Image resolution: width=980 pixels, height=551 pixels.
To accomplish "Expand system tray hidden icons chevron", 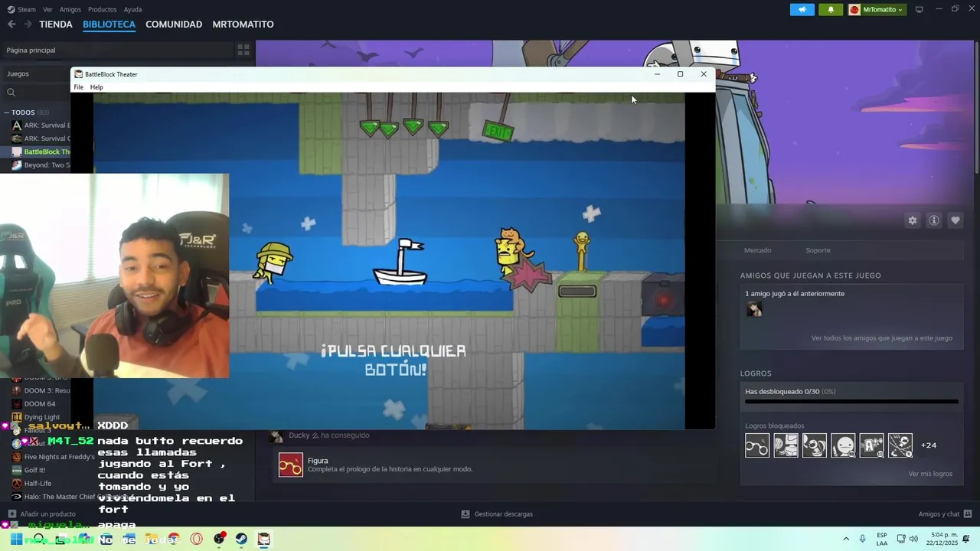I will pyautogui.click(x=846, y=539).
